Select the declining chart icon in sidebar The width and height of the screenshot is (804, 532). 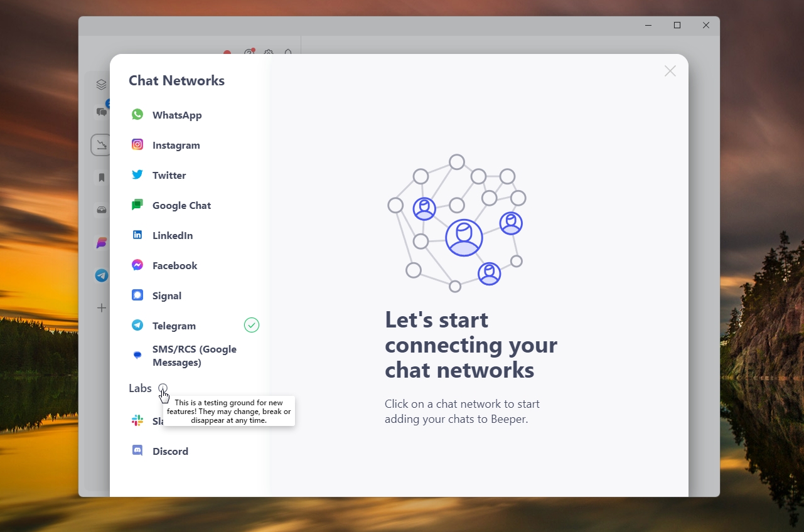tap(102, 145)
